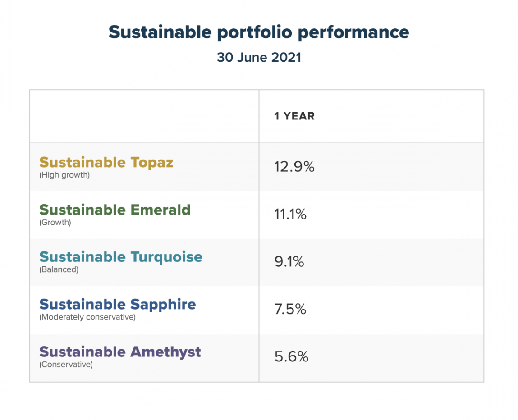This screenshot has width=518, height=420.
Task: Click the (Balanced) subtitle text
Action: (59, 270)
